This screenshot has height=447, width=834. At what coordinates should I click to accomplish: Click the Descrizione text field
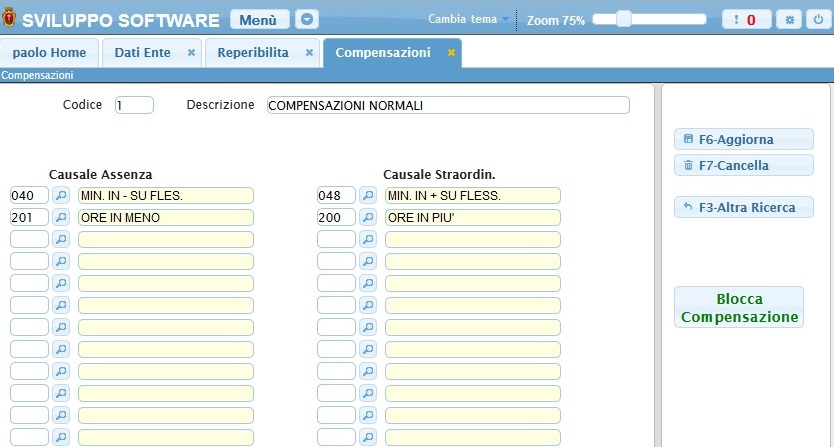click(x=448, y=105)
